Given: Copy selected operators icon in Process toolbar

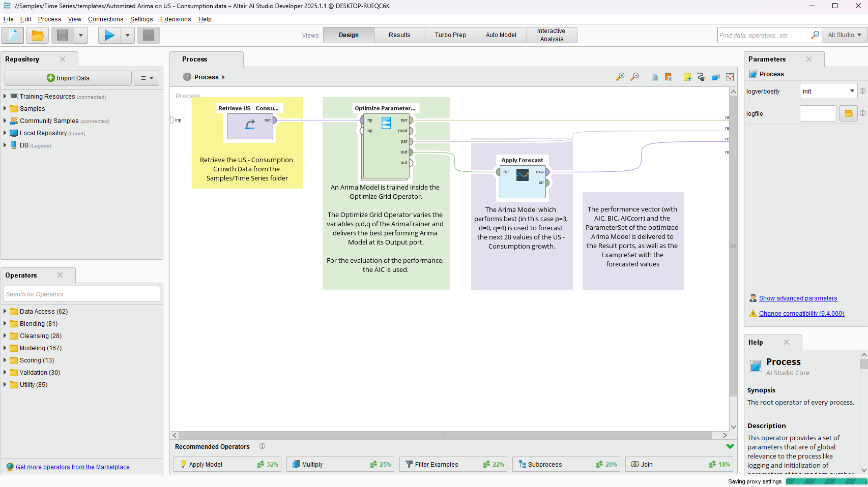Looking at the screenshot, I should [654, 77].
